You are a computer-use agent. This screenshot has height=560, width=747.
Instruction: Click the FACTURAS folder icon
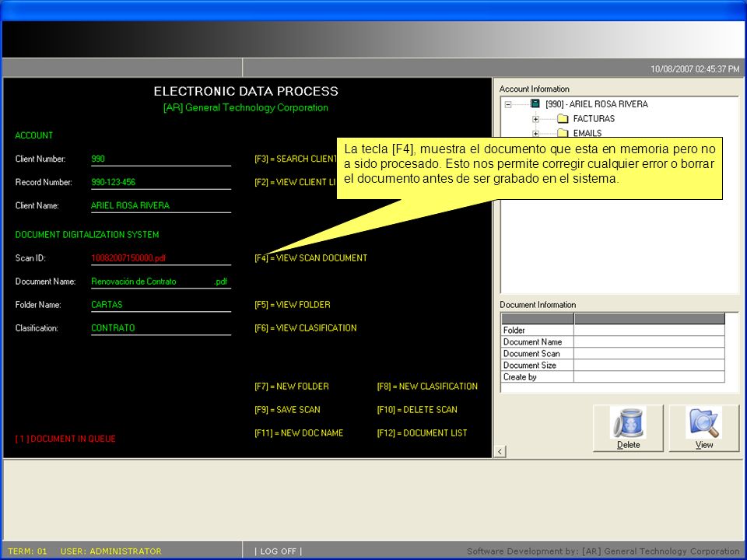point(563,118)
